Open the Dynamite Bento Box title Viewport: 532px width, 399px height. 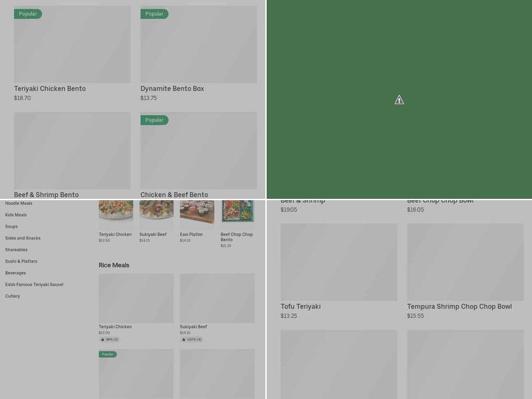pyautogui.click(x=172, y=88)
